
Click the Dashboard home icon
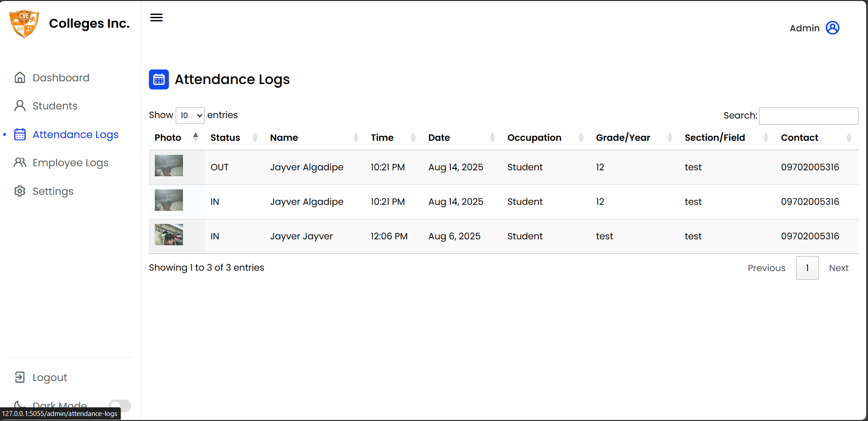(20, 78)
